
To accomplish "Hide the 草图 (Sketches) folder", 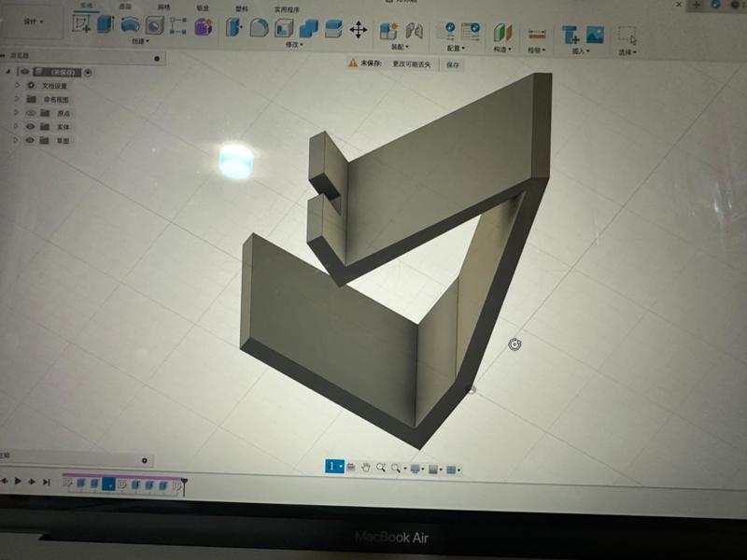I will [31, 140].
